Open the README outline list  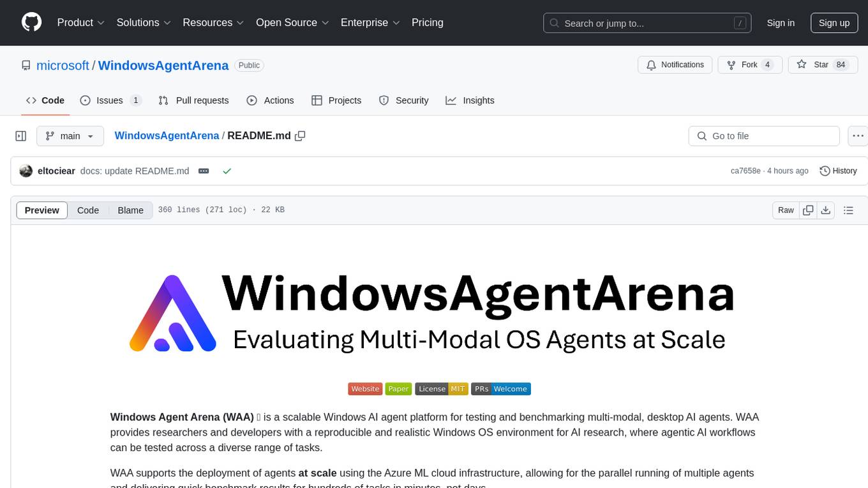pyautogui.click(x=848, y=210)
